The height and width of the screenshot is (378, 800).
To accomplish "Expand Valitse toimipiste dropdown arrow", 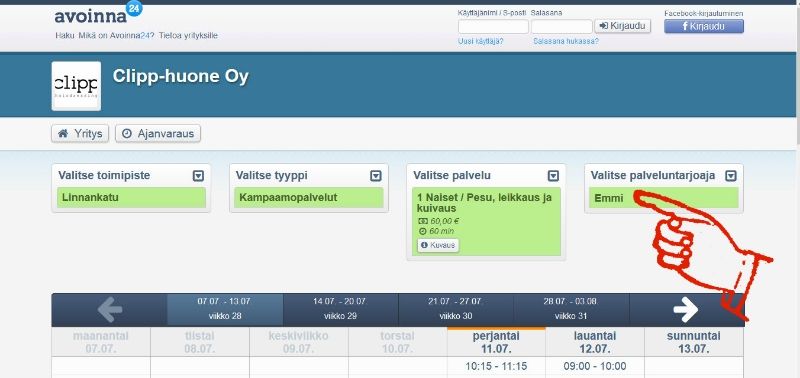I will point(198,176).
